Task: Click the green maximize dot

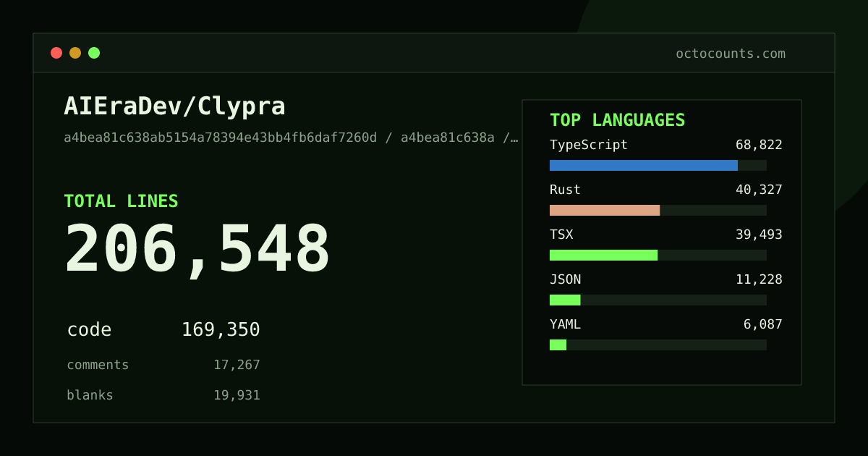Action: tap(94, 53)
